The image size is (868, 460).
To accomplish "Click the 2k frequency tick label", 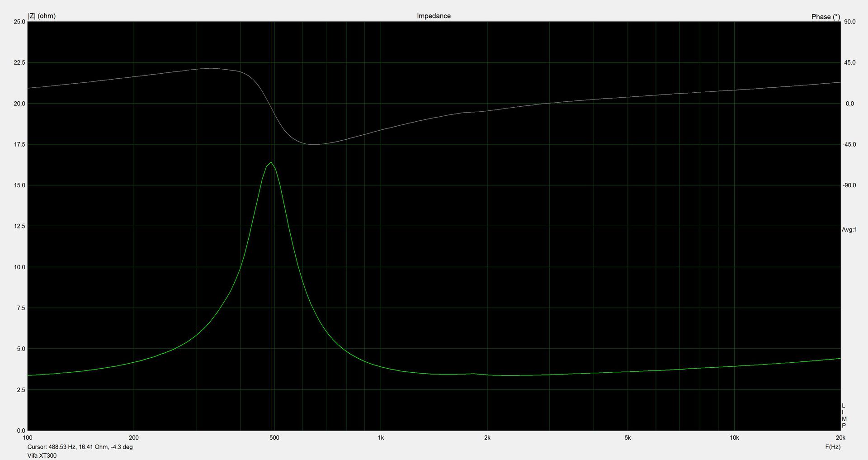I will pos(487,438).
